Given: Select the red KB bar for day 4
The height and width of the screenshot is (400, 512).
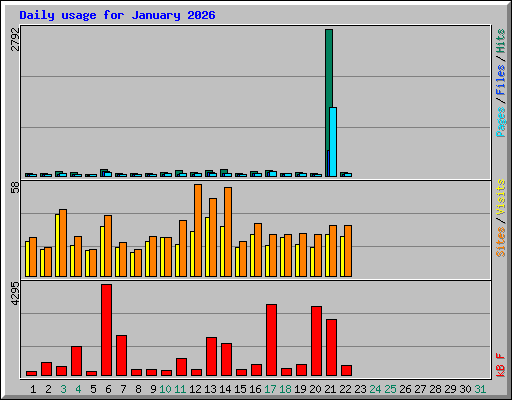Looking at the screenshot, I should pyautogui.click(x=77, y=361).
